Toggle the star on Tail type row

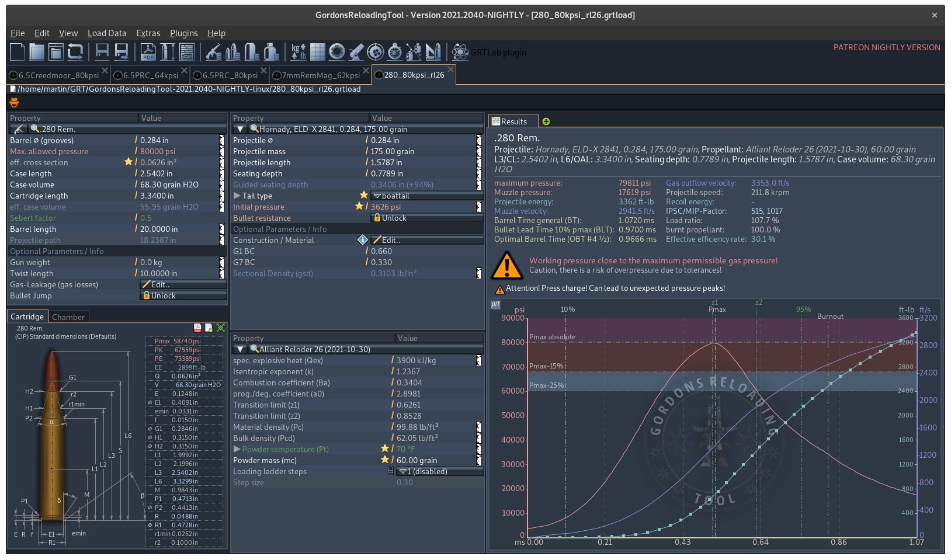coord(363,195)
